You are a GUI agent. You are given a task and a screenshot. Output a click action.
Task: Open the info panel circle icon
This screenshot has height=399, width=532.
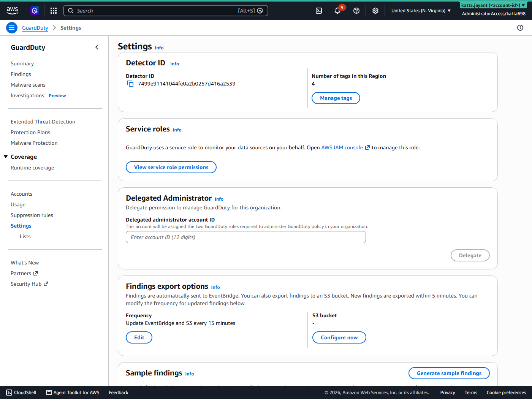(520, 28)
